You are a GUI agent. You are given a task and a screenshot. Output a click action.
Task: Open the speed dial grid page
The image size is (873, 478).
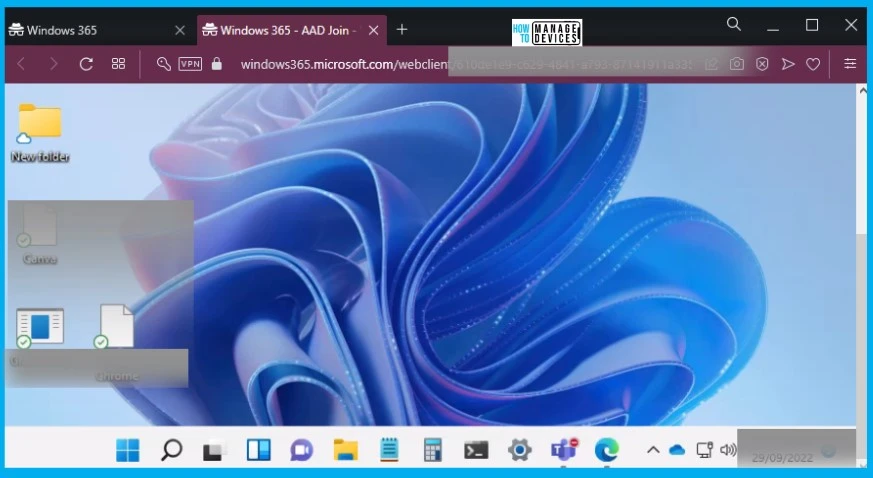click(119, 64)
